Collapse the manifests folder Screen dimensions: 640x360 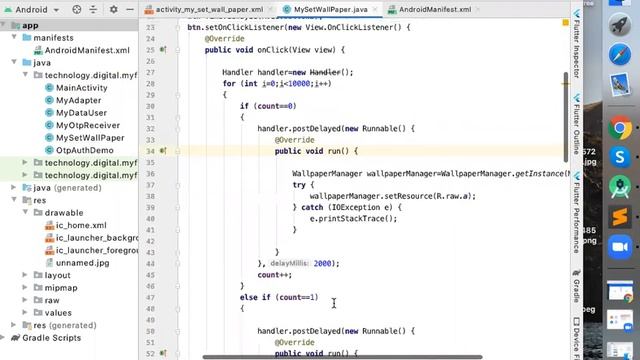pos(14,38)
